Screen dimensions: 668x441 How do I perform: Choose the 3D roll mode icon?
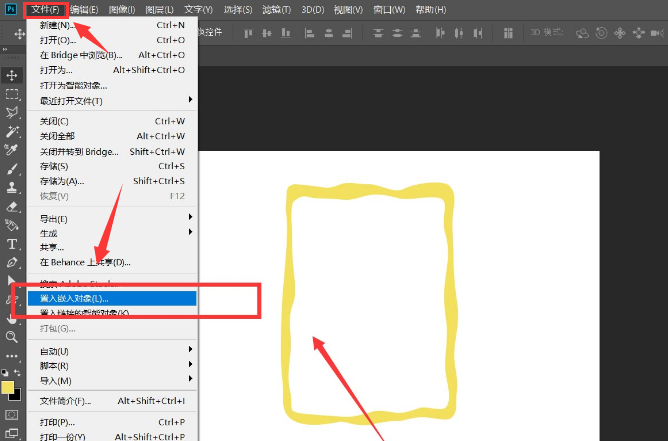coord(601,33)
